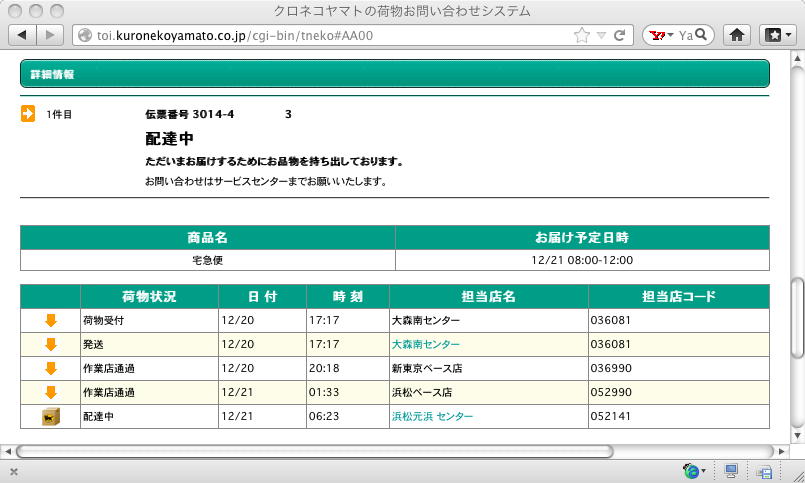This screenshot has width=805, height=483.
Task: Click the 担当店名 column header
Action: coord(489,296)
